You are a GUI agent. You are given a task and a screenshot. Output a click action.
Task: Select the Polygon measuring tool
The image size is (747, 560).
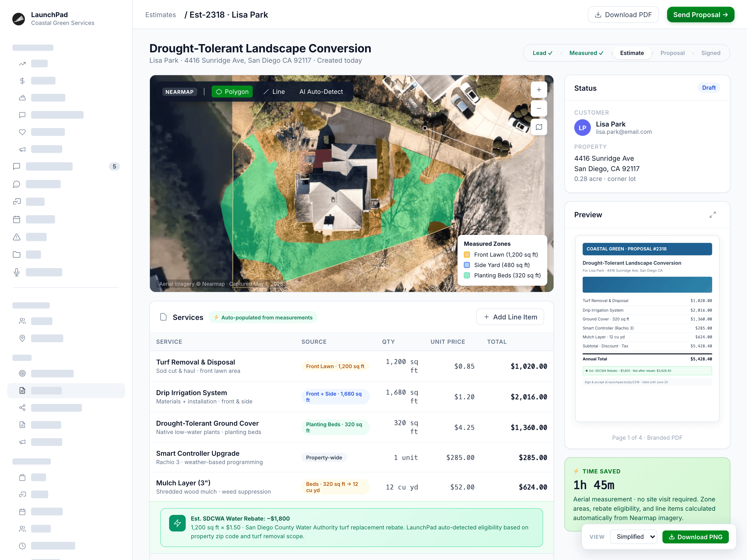[x=232, y=92]
